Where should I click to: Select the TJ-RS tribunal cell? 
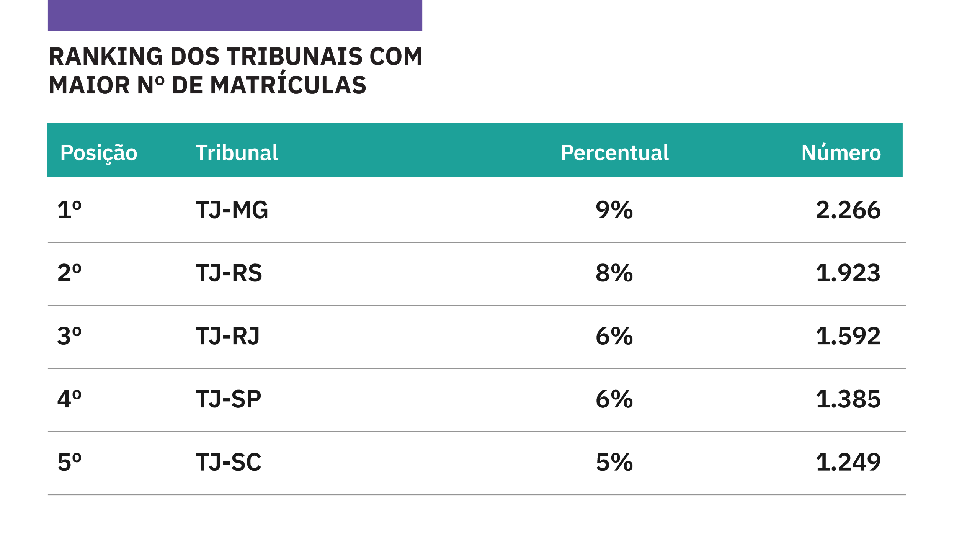229,273
